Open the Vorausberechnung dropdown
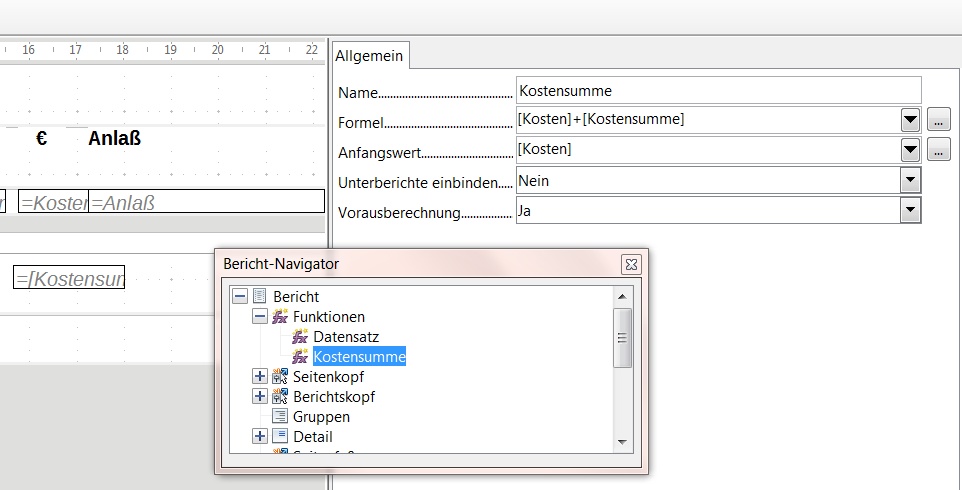 tap(910, 210)
